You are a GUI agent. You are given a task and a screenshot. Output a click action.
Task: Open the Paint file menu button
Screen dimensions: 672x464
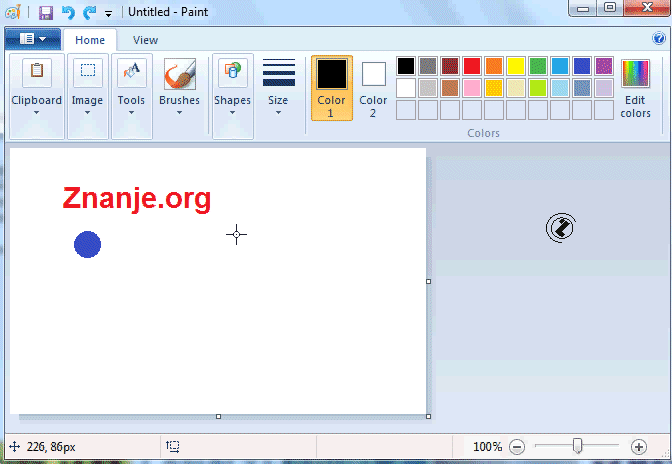(33, 39)
